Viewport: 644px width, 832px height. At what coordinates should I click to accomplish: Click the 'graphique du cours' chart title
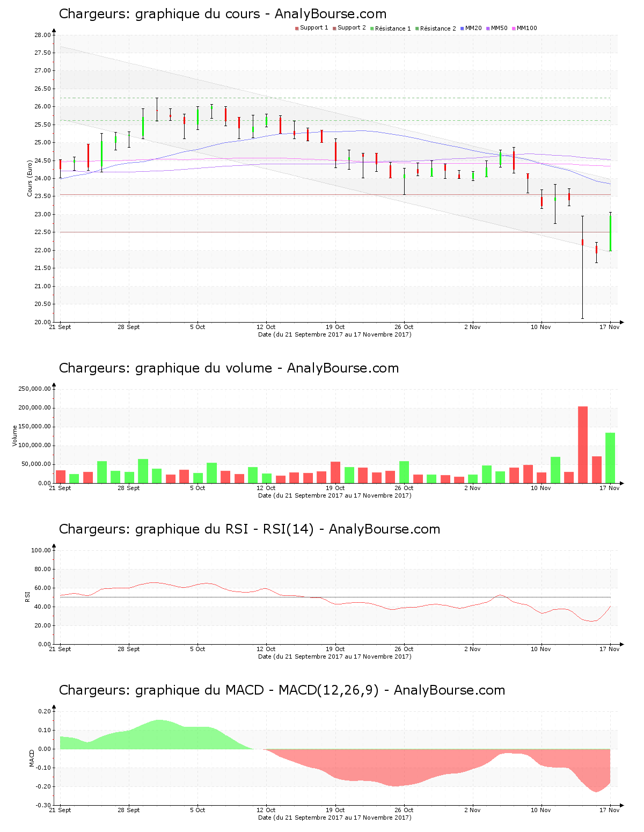222,14
